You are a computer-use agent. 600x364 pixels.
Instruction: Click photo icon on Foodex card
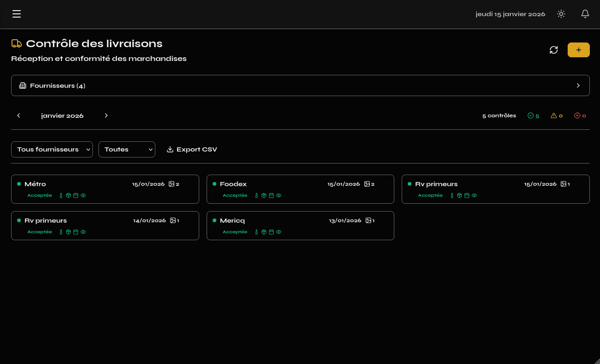pyautogui.click(x=367, y=184)
